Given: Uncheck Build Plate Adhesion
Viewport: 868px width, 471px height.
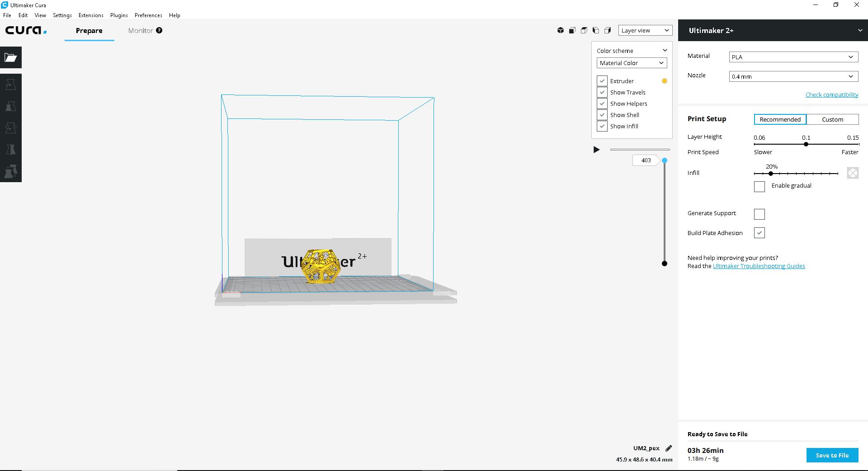Looking at the screenshot, I should [x=759, y=233].
